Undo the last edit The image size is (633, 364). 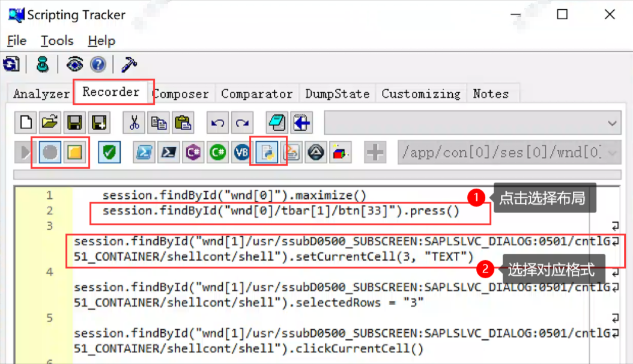click(x=217, y=123)
